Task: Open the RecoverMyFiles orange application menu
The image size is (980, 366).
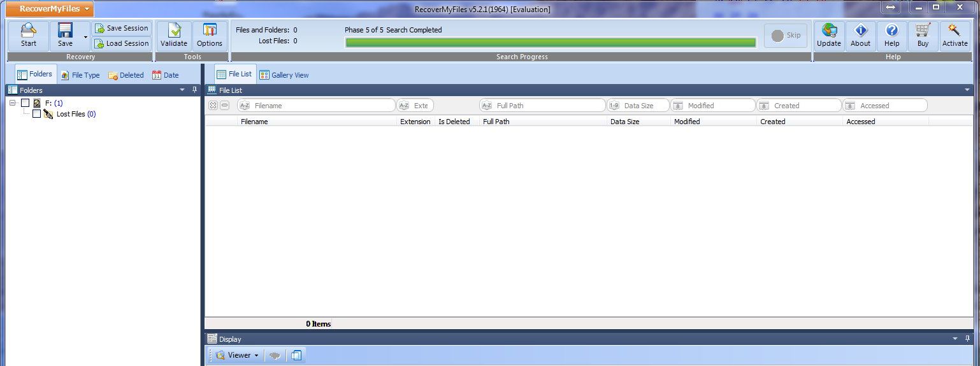Action: coord(50,9)
